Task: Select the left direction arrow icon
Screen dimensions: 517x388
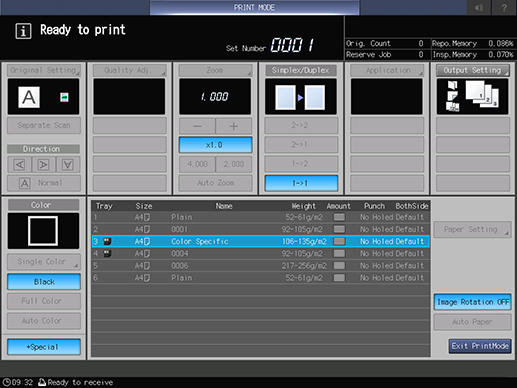Action: [x=19, y=164]
